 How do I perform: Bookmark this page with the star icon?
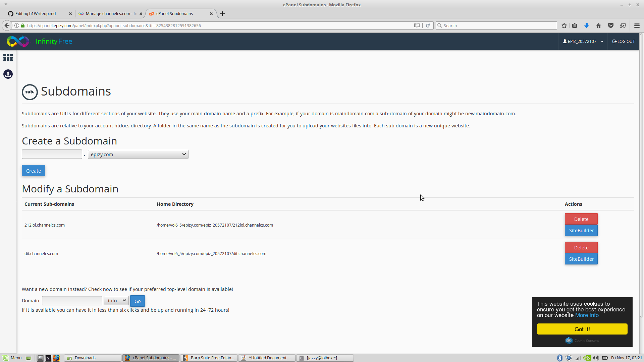(x=564, y=25)
